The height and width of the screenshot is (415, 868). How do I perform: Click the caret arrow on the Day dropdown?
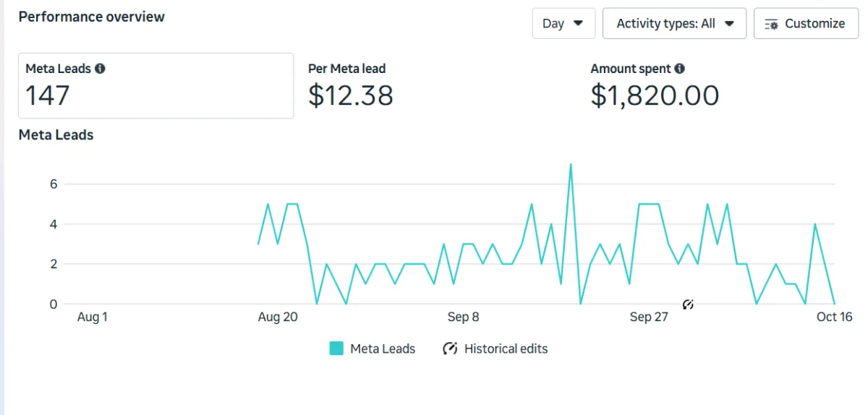pos(578,23)
